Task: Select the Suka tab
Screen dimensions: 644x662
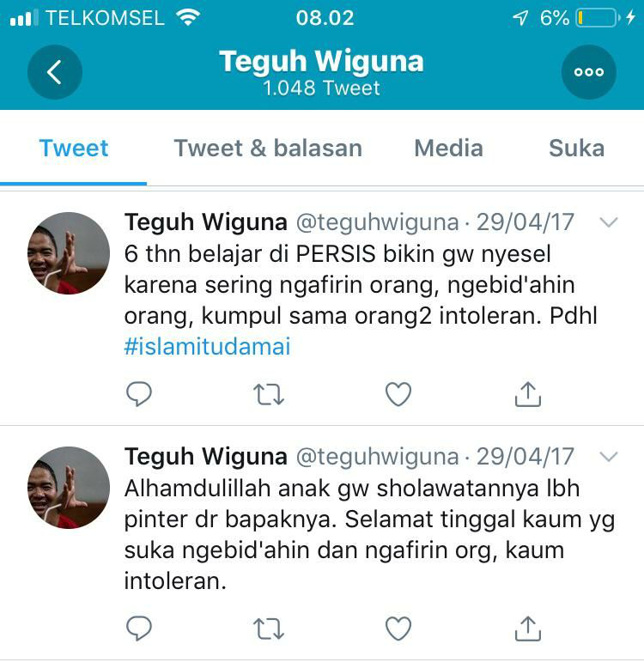Action: 576,149
